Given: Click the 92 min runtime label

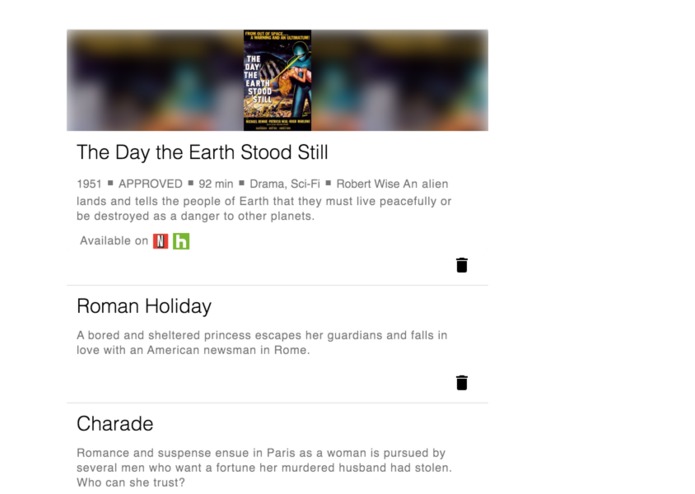Looking at the screenshot, I should pyautogui.click(x=216, y=184).
